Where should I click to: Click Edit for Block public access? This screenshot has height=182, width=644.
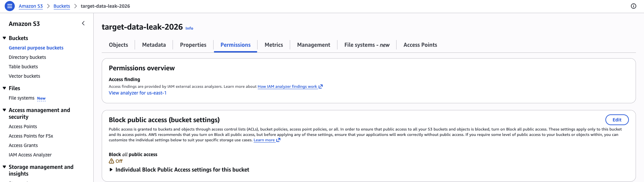point(617,120)
